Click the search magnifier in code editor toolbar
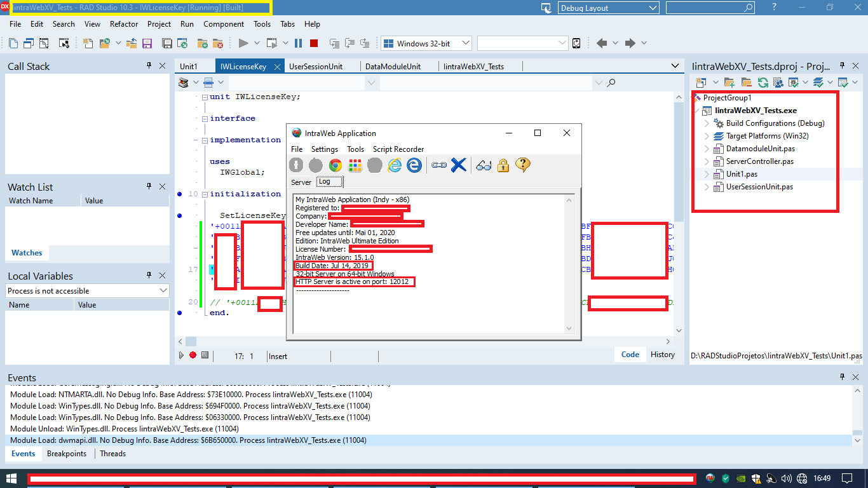 (611, 83)
